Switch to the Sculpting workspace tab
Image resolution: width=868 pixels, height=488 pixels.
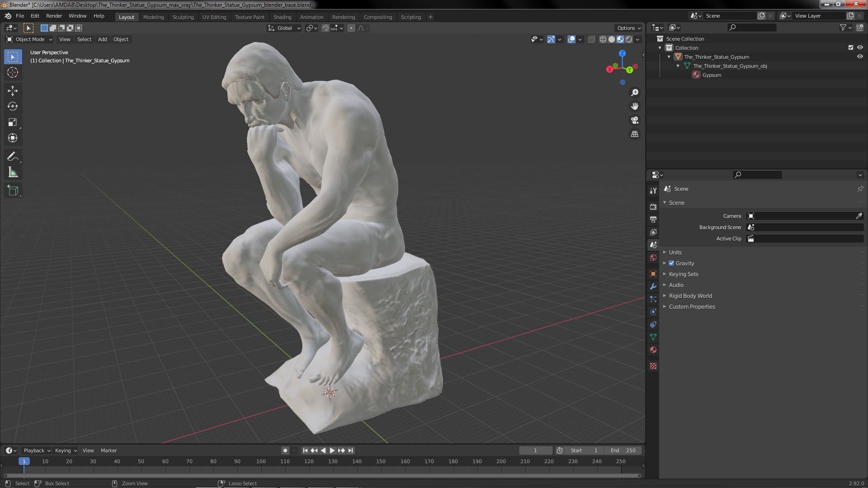tap(183, 17)
